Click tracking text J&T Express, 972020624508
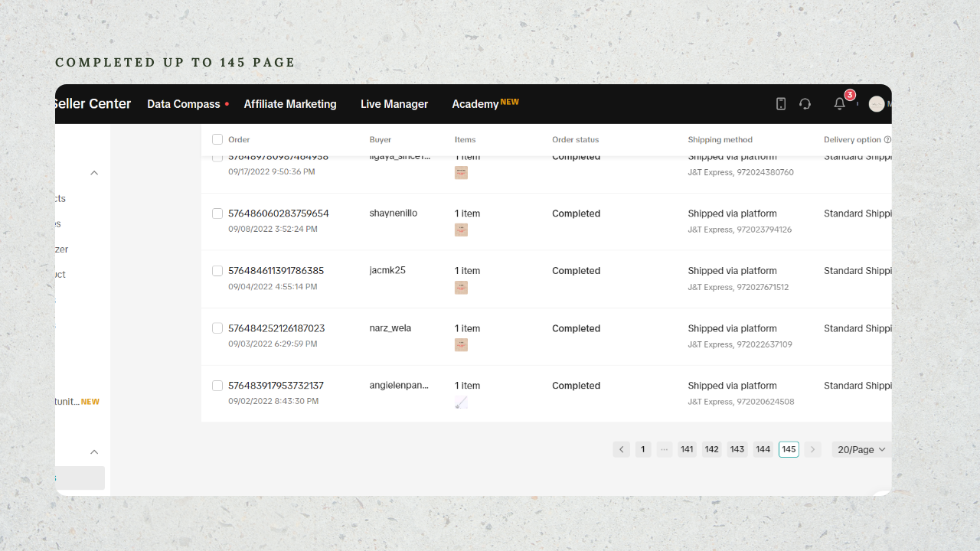The image size is (980, 551). tap(741, 402)
